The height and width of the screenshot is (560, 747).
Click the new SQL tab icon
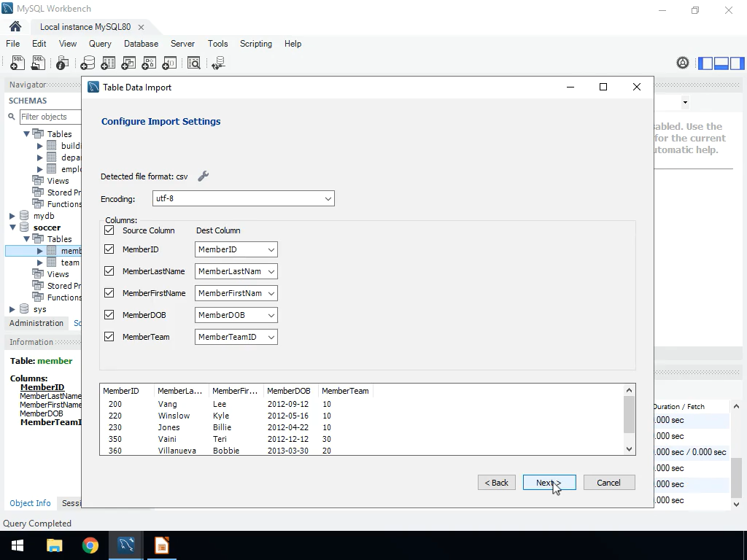tap(17, 63)
